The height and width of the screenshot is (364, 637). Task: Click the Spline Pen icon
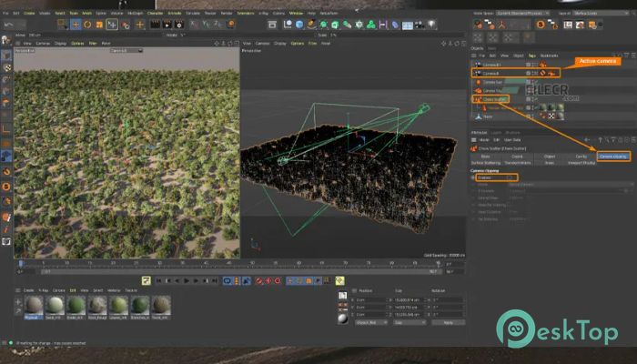click(x=311, y=25)
